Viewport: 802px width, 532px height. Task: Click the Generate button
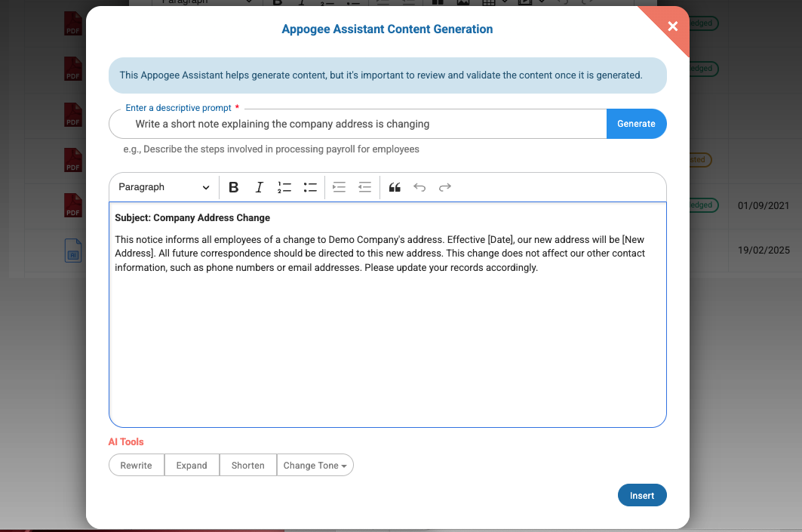pyautogui.click(x=636, y=124)
